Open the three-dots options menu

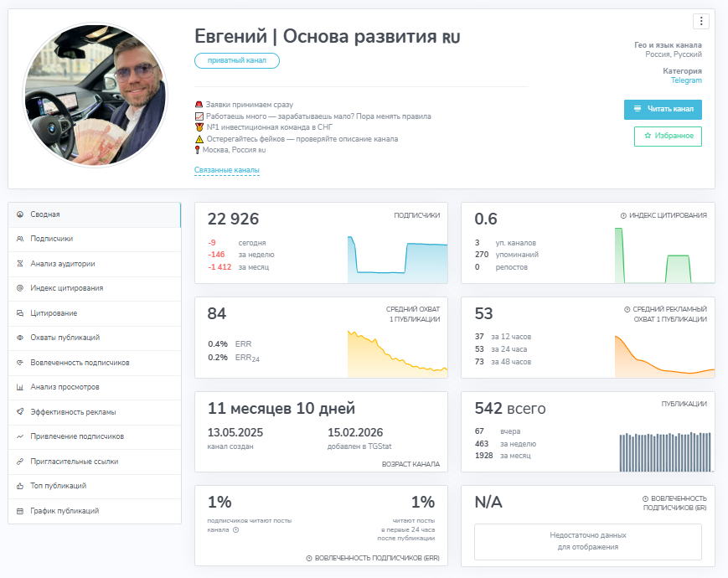[701, 22]
